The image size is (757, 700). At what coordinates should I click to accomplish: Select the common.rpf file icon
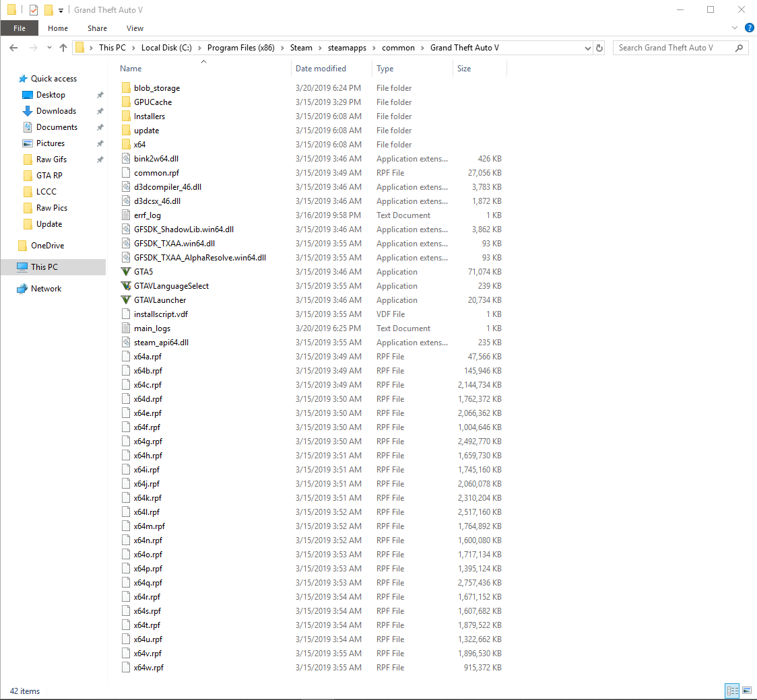[126, 173]
